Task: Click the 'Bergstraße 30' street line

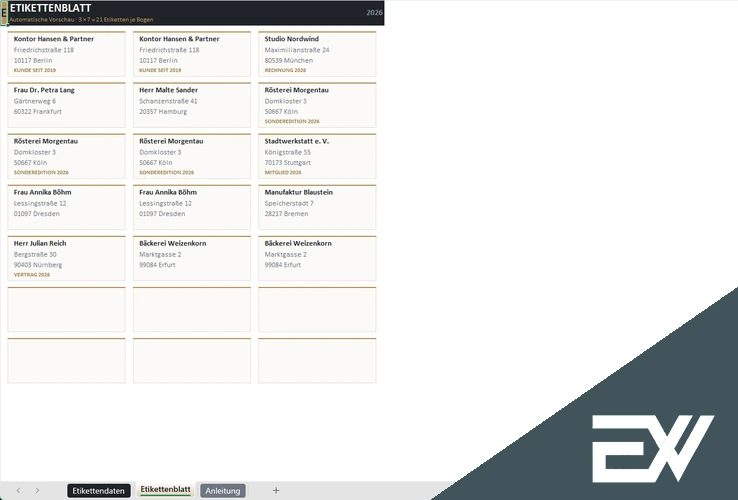Action: point(35,255)
